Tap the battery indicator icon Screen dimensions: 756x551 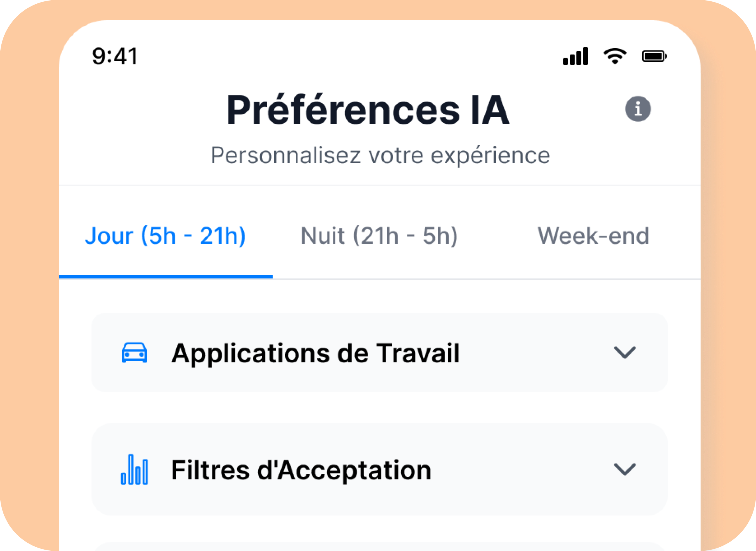click(654, 56)
